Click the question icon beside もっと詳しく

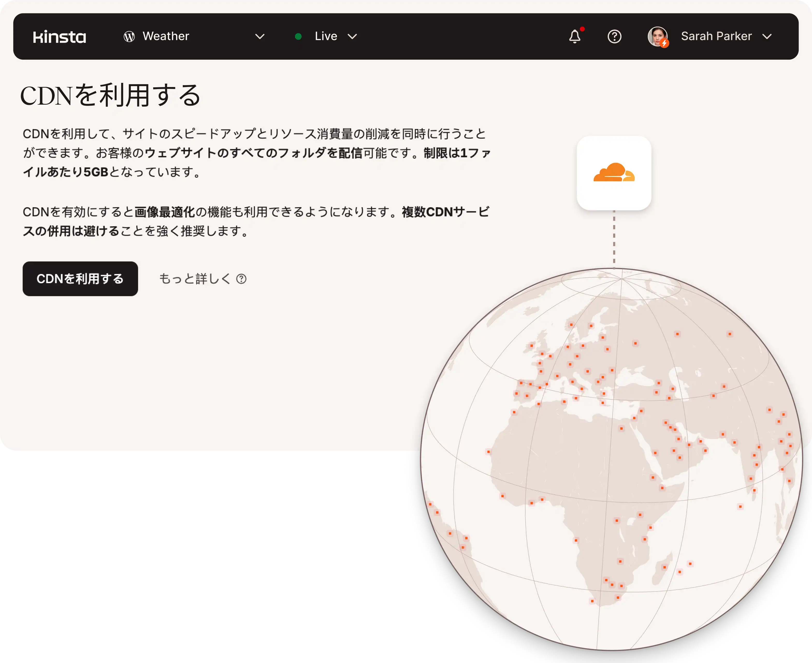pos(241,279)
